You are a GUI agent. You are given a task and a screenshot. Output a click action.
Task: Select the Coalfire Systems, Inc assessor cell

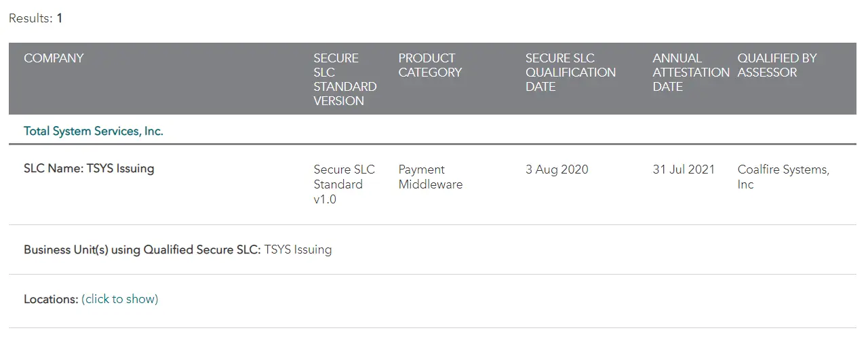tap(783, 177)
